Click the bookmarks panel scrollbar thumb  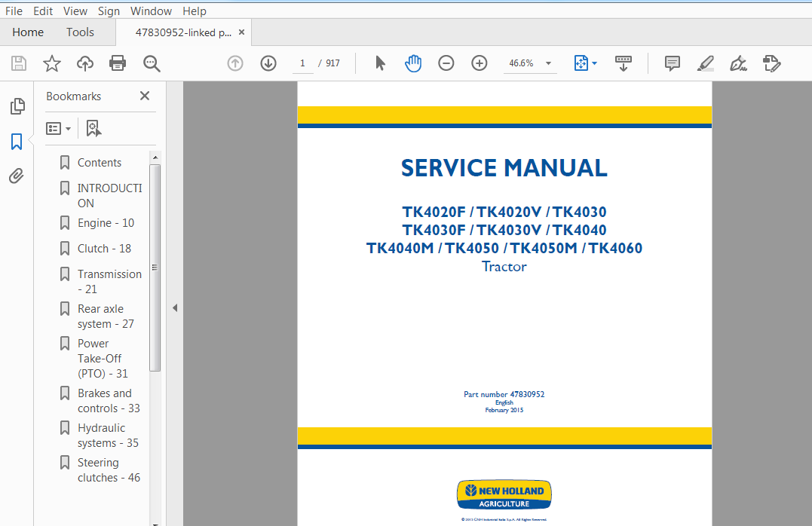tap(155, 268)
